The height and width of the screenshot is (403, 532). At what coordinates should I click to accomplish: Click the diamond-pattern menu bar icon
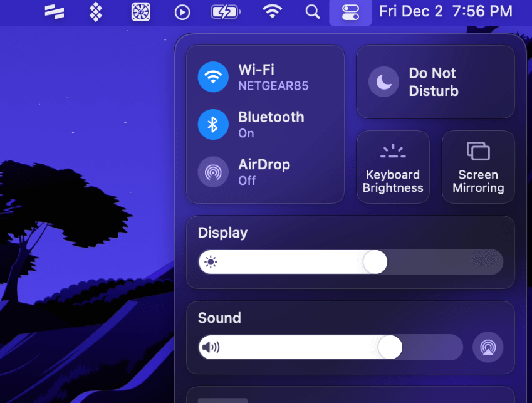tap(96, 12)
